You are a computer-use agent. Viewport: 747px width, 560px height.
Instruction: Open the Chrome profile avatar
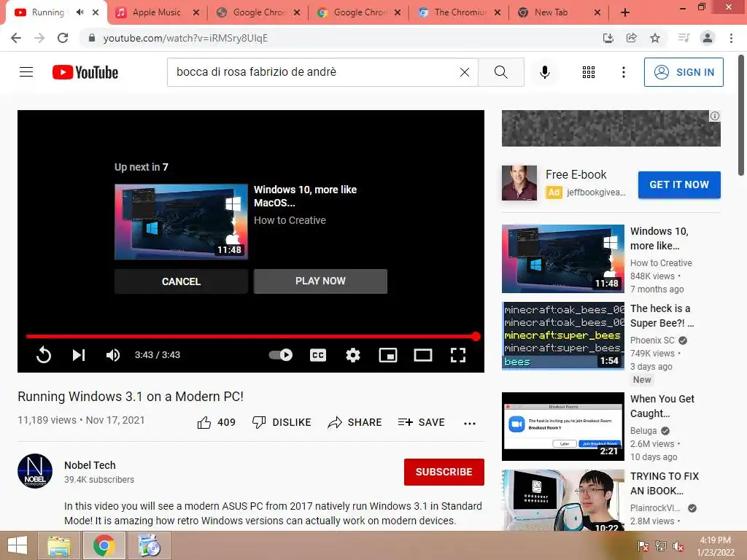[708, 38]
